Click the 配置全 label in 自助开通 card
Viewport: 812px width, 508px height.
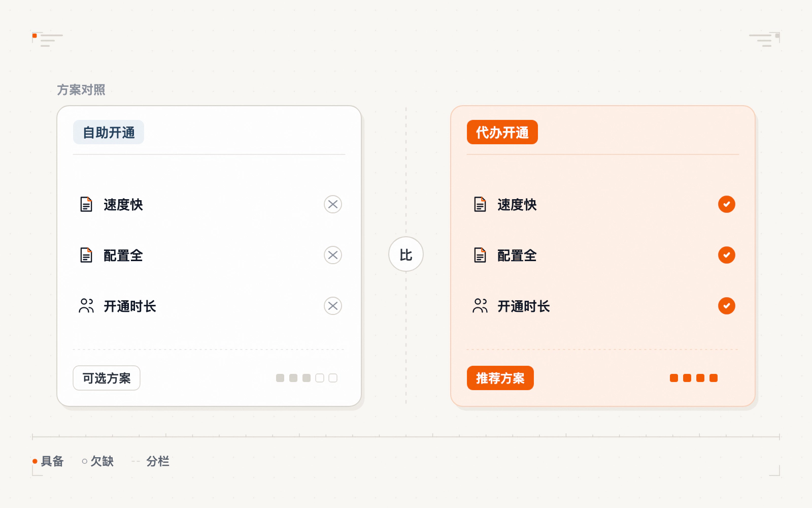click(x=123, y=256)
